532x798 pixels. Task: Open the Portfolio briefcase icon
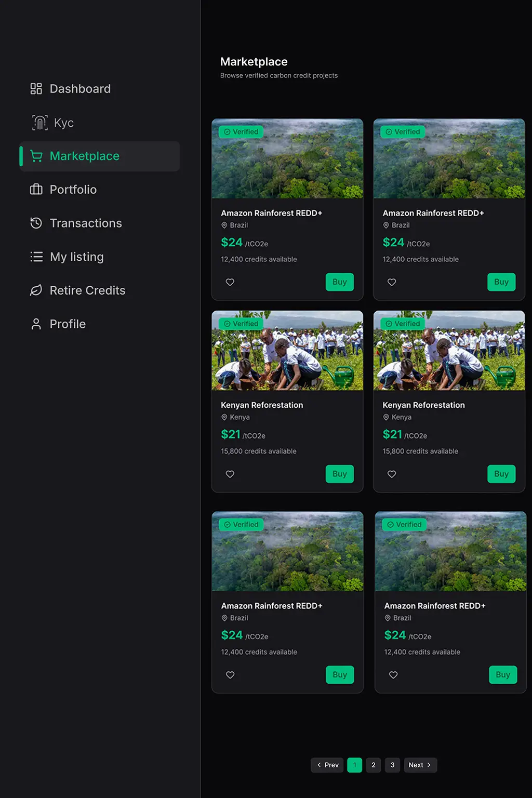coord(36,190)
